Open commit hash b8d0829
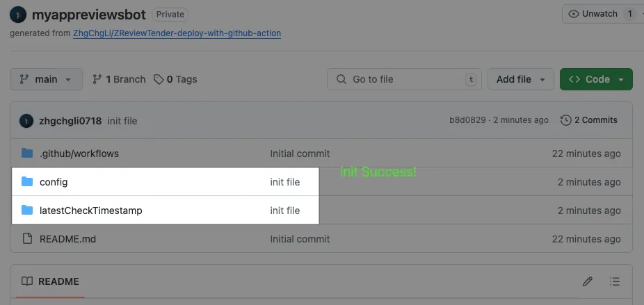Image resolution: width=644 pixels, height=305 pixels. 467,120
